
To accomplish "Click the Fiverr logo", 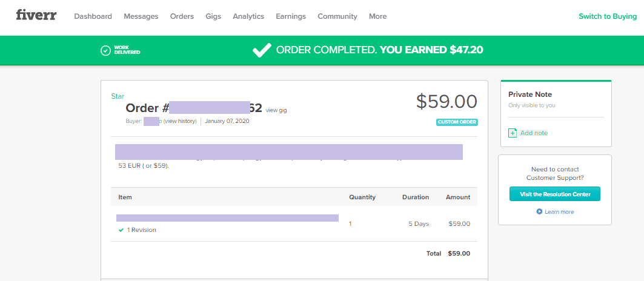I will tap(36, 16).
